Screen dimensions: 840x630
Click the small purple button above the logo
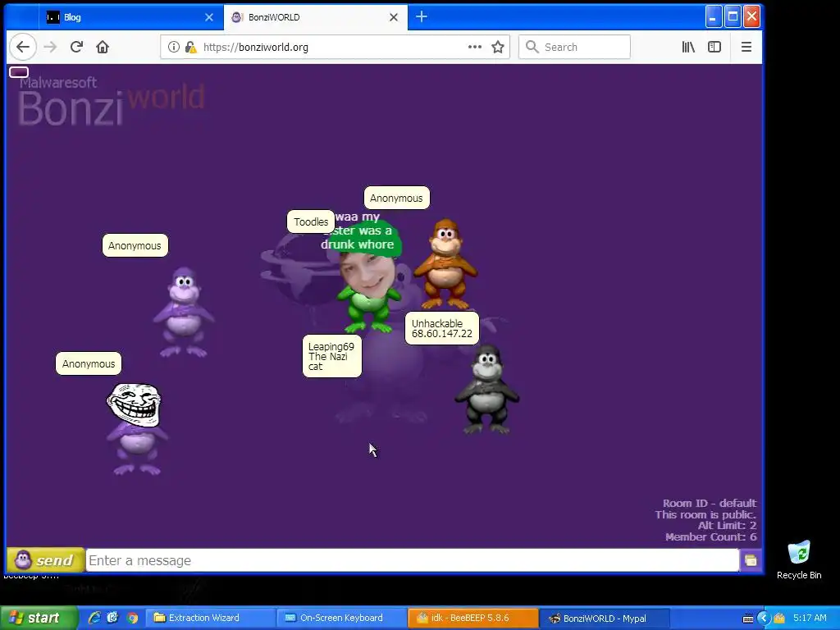pos(19,72)
